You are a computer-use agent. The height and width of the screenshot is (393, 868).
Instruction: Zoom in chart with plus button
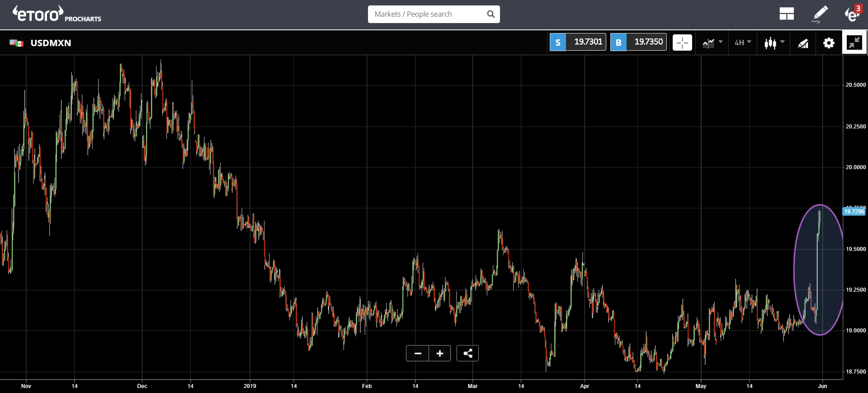(440, 353)
